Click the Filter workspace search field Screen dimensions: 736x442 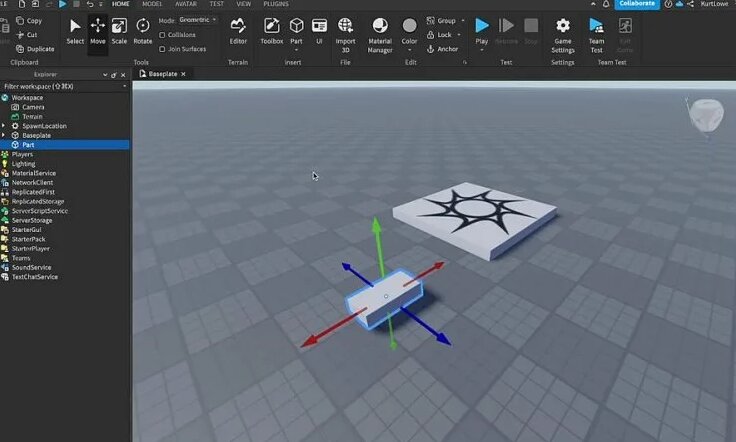(65, 86)
